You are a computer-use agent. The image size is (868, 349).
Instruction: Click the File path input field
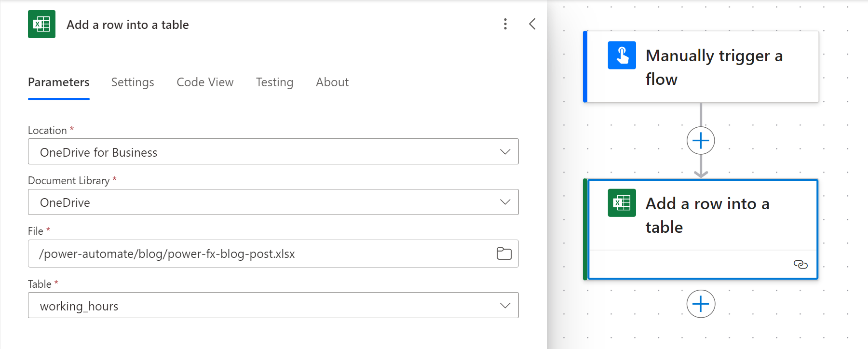click(x=260, y=254)
